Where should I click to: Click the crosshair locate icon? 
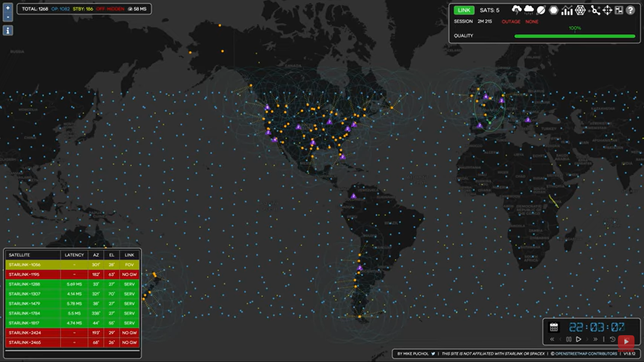tap(607, 10)
